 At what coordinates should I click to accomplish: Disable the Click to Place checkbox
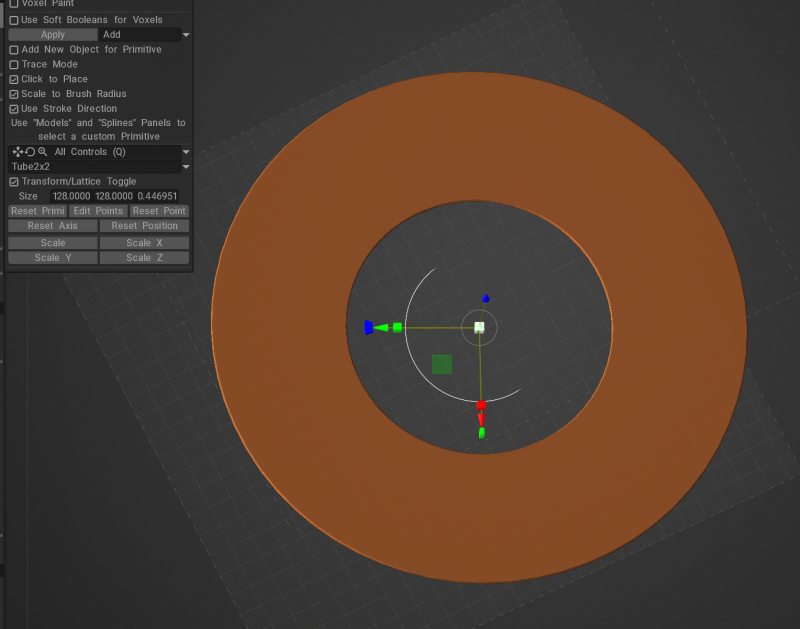point(14,79)
